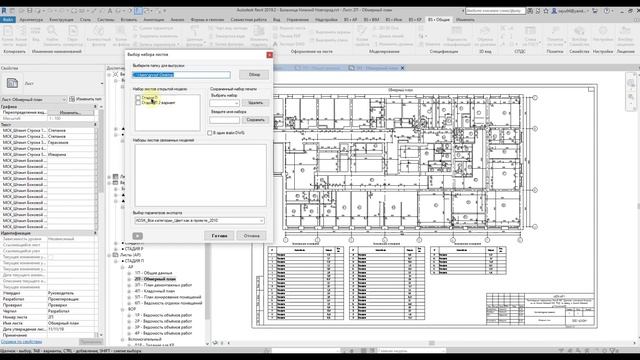The height and width of the screenshot is (360, 640).
Task: Click the Обрезка по границам ribbon icon
Action: point(485,36)
